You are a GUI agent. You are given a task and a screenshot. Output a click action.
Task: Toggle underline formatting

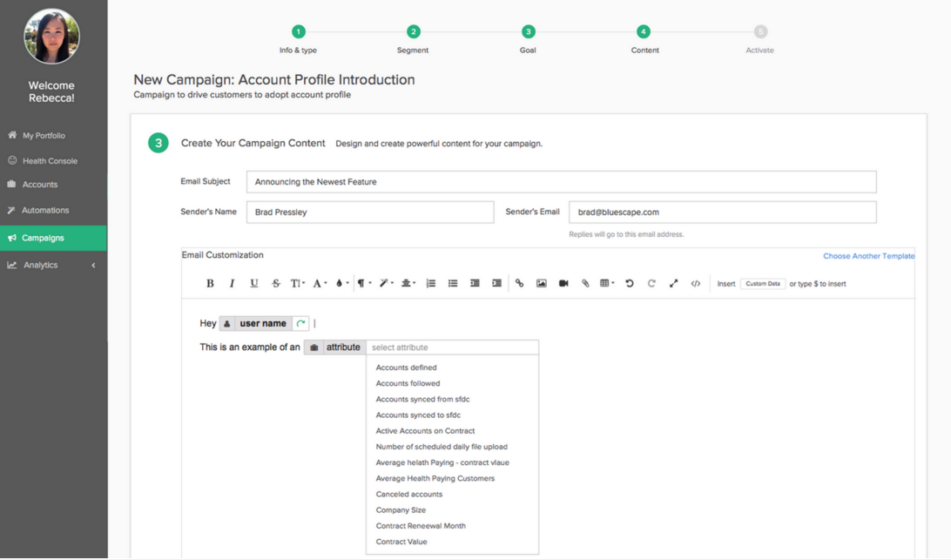[254, 283]
